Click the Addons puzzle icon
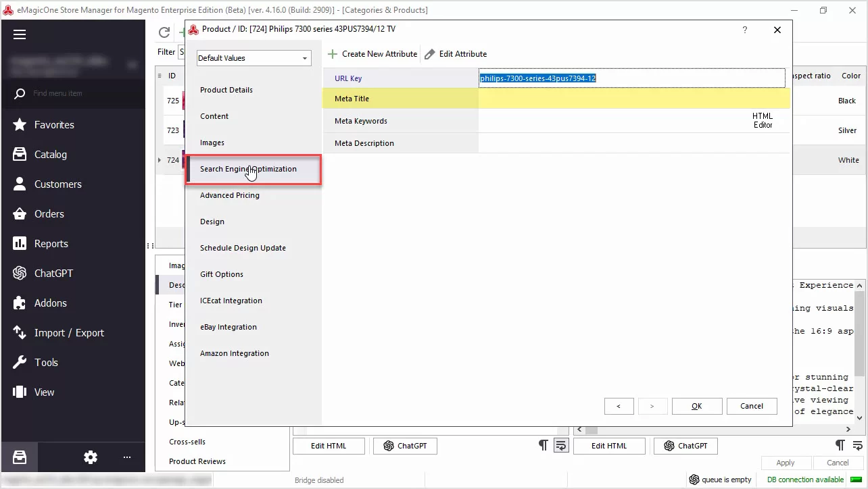Image resolution: width=868 pixels, height=489 pixels. [20, 303]
